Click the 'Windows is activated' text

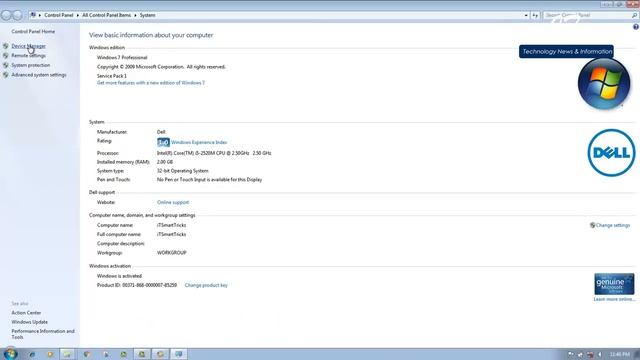point(119,276)
